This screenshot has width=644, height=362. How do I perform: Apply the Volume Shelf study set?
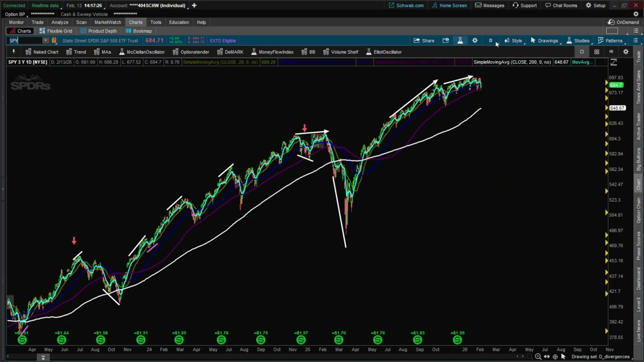pyautogui.click(x=341, y=52)
